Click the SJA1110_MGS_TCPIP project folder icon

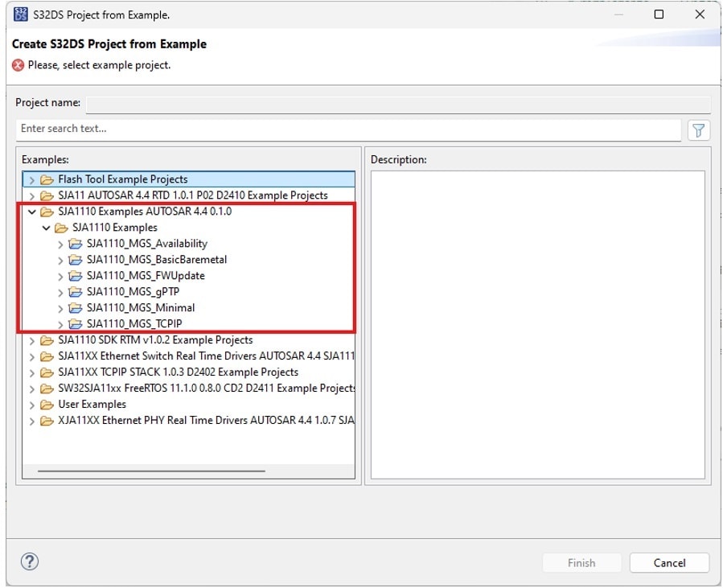pos(76,324)
